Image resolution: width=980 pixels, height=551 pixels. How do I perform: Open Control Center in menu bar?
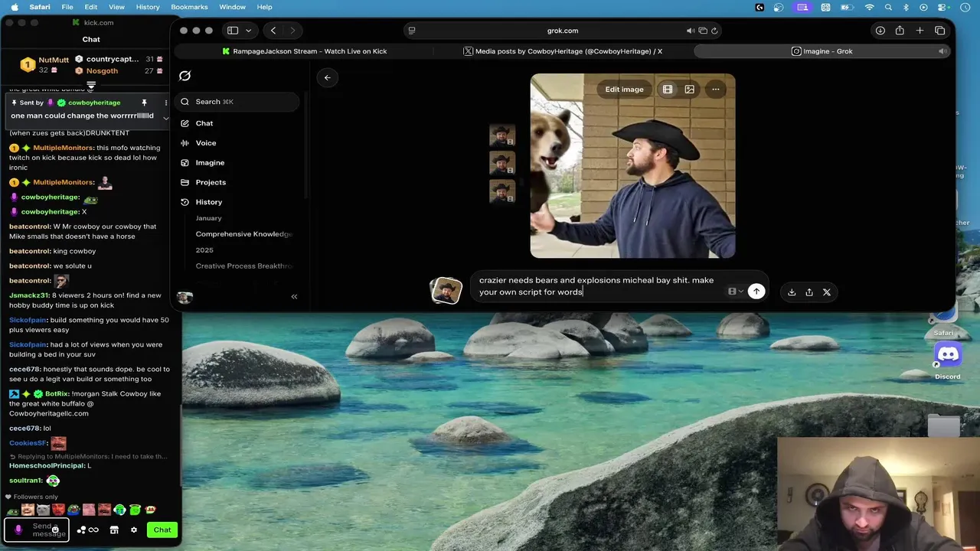point(941,7)
